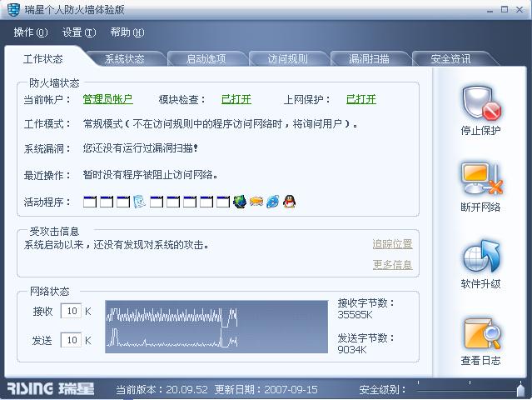
Task: Click the 暂时没有程序被阻止访问网络 message
Action: pos(151,175)
